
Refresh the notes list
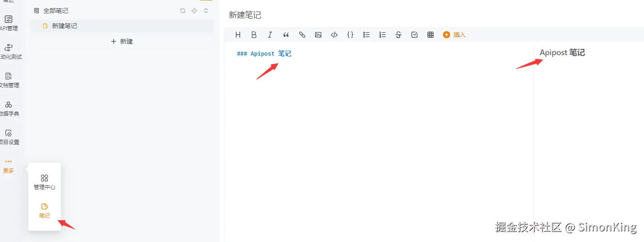[x=183, y=11]
